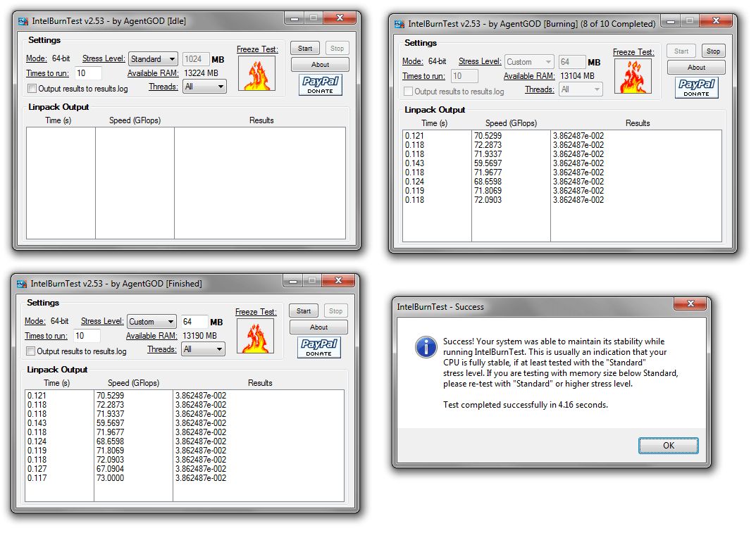Open Stress Level dropdown showing Standard
Screen dimensions: 756x533
[153, 59]
